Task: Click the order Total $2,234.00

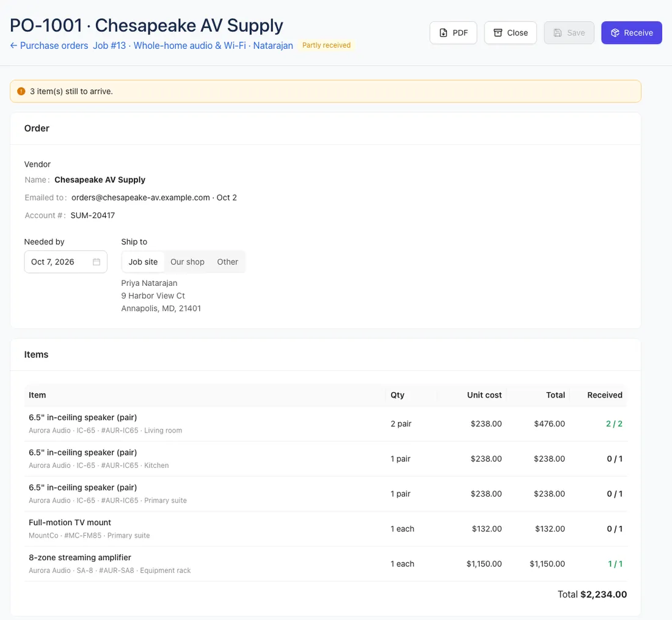Action: (592, 595)
